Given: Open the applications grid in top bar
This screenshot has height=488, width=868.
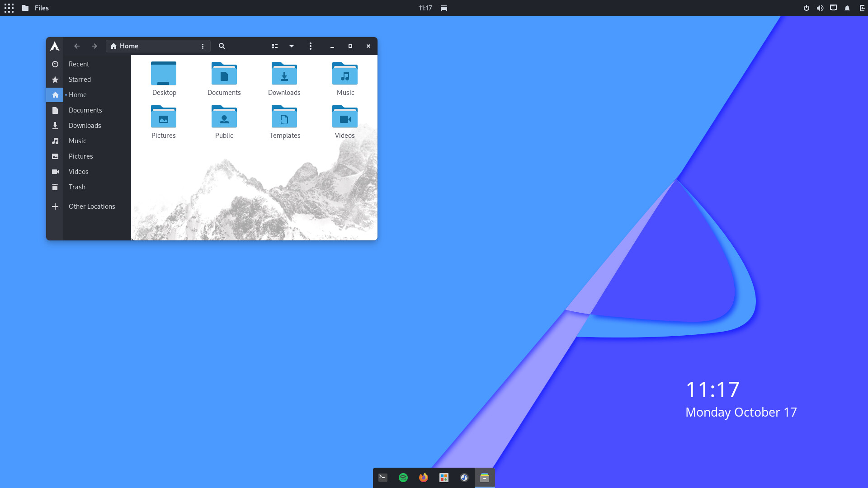Looking at the screenshot, I should pyautogui.click(x=9, y=8).
